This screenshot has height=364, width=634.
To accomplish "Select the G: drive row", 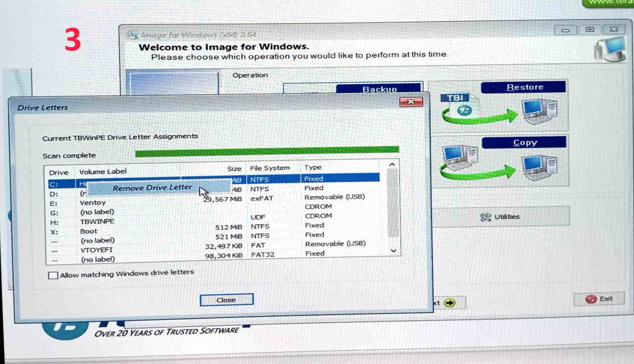I will coord(213,210).
